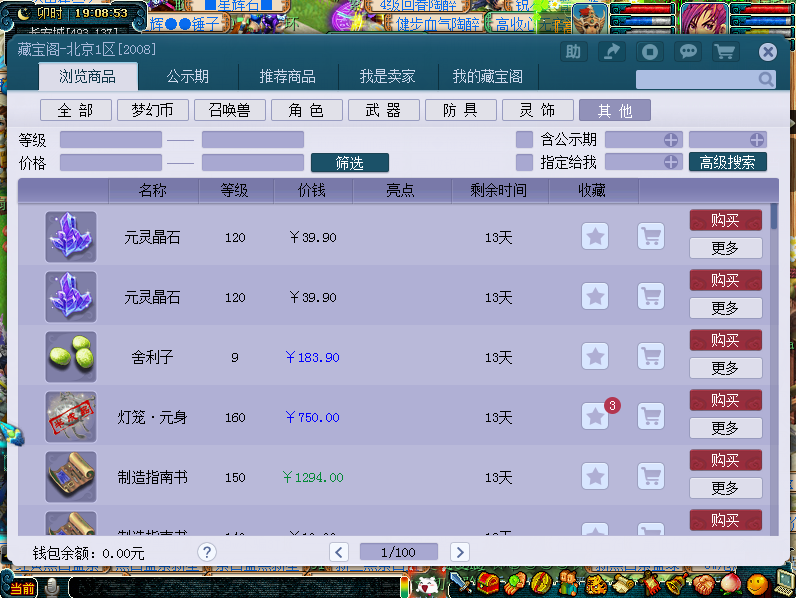Viewport: 796px width, 598px height.
Task: Open the chat bubble icon in header
Action: [x=687, y=52]
